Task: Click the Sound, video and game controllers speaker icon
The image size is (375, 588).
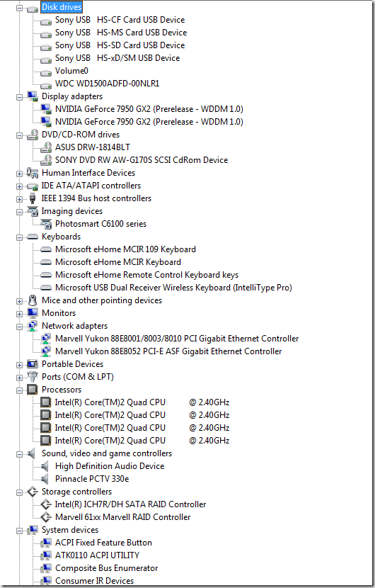Action: 32,453
